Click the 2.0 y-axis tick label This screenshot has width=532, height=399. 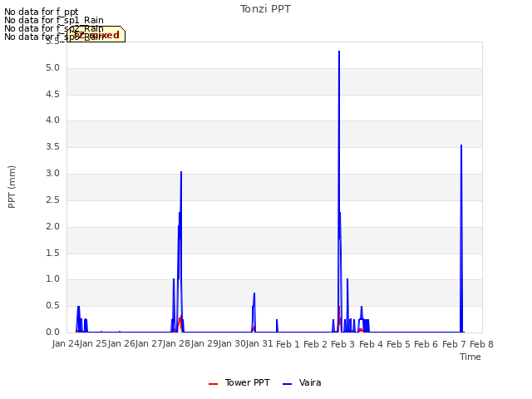(x=52, y=227)
